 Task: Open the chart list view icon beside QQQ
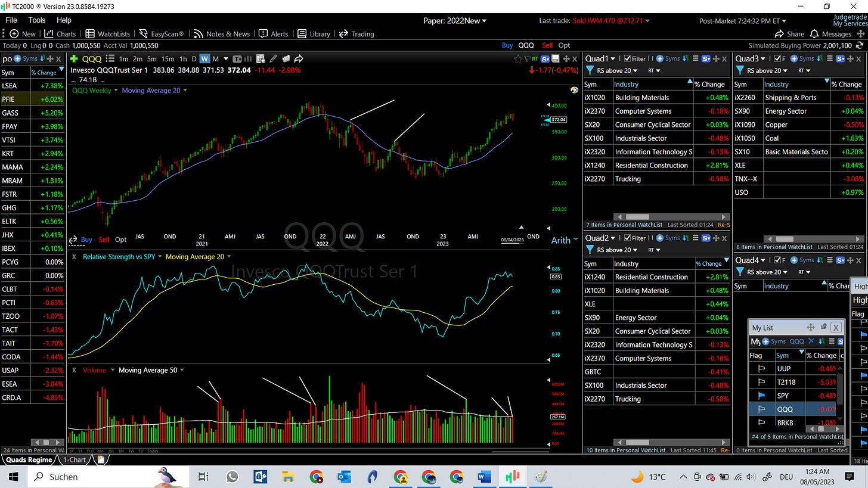point(110,58)
